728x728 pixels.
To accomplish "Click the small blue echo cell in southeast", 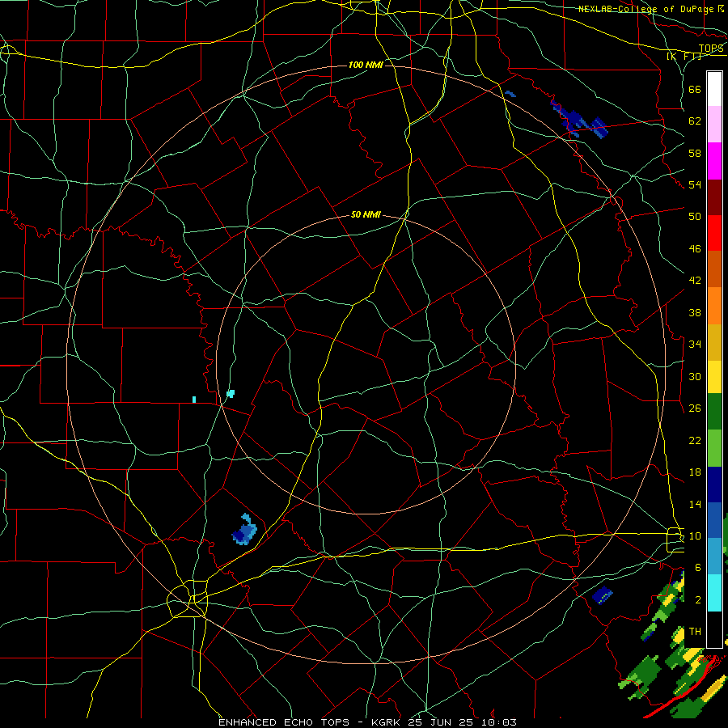I will pos(602,595).
